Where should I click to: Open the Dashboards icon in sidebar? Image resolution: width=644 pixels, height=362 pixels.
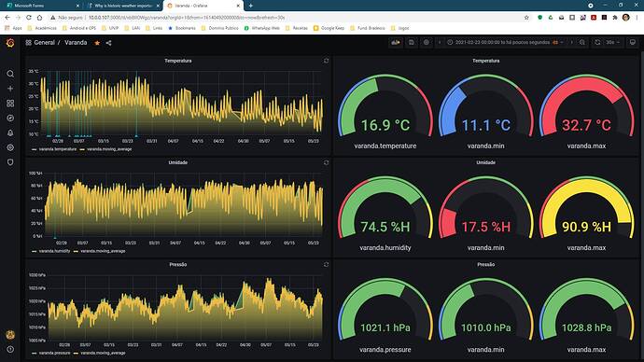pyautogui.click(x=10, y=104)
